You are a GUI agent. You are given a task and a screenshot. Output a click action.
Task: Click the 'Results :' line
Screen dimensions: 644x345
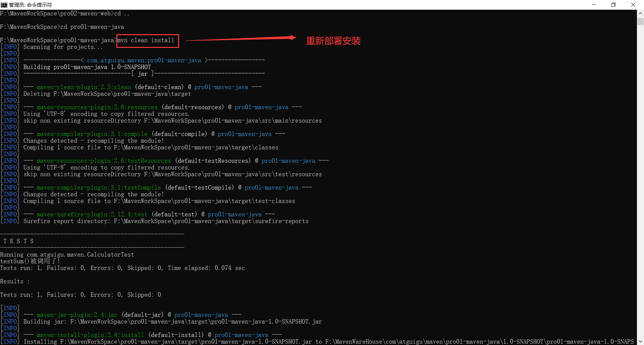click(15, 281)
